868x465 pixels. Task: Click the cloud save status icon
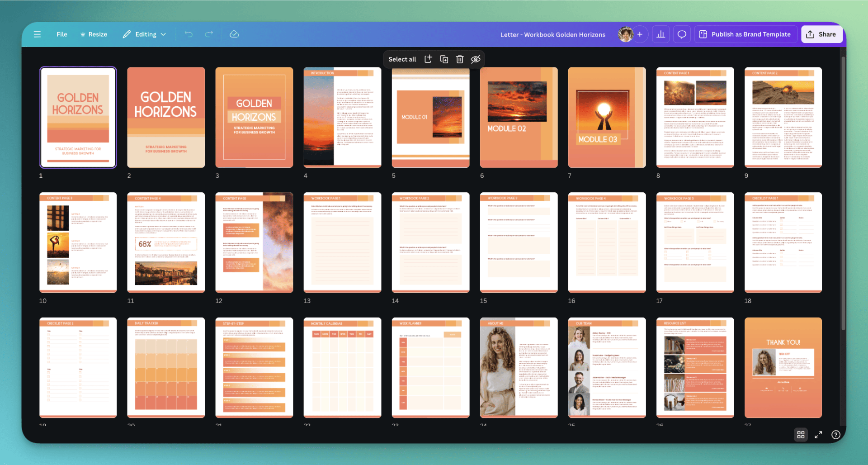(234, 34)
